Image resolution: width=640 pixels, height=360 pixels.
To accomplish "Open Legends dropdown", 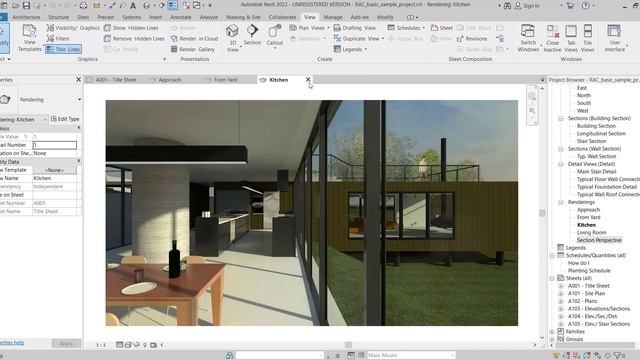I will [x=350, y=49].
